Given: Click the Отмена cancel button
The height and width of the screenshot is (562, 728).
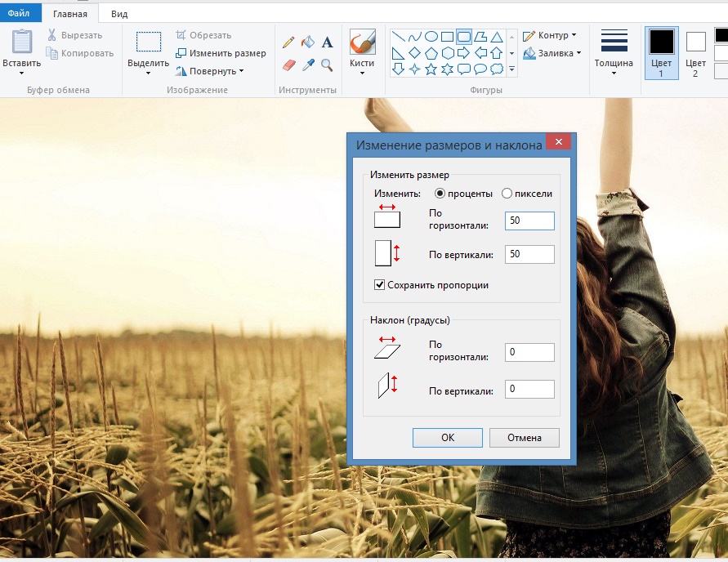Looking at the screenshot, I should pos(525,438).
